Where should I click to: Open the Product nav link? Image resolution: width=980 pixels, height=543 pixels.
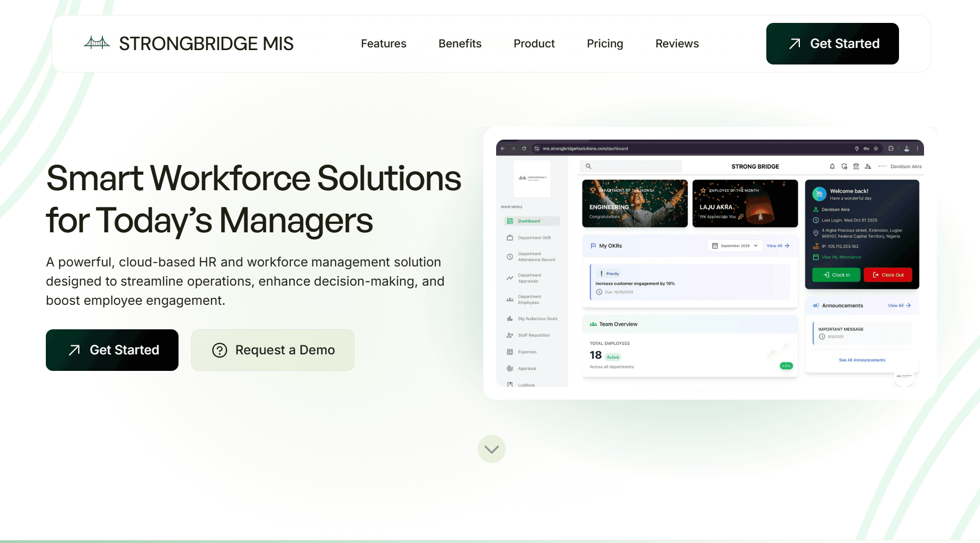534,44
